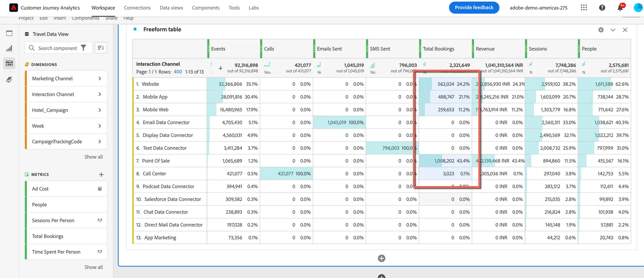The width and height of the screenshot is (644, 278).
Task: Open Freeform table settings gear
Action: pos(601,30)
